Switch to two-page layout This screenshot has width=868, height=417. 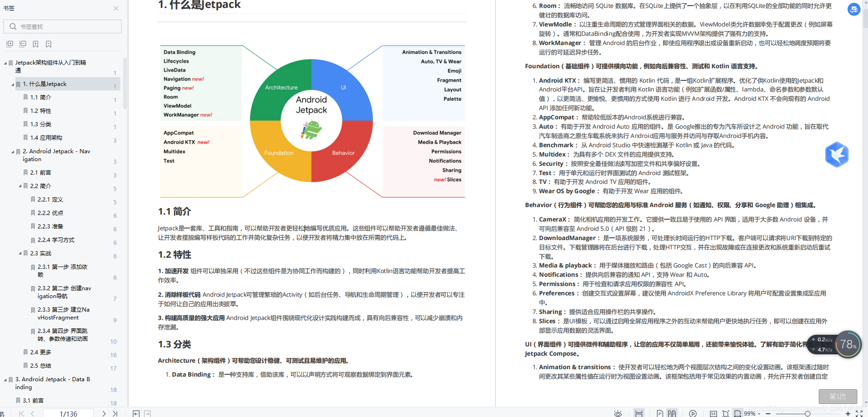point(672,413)
